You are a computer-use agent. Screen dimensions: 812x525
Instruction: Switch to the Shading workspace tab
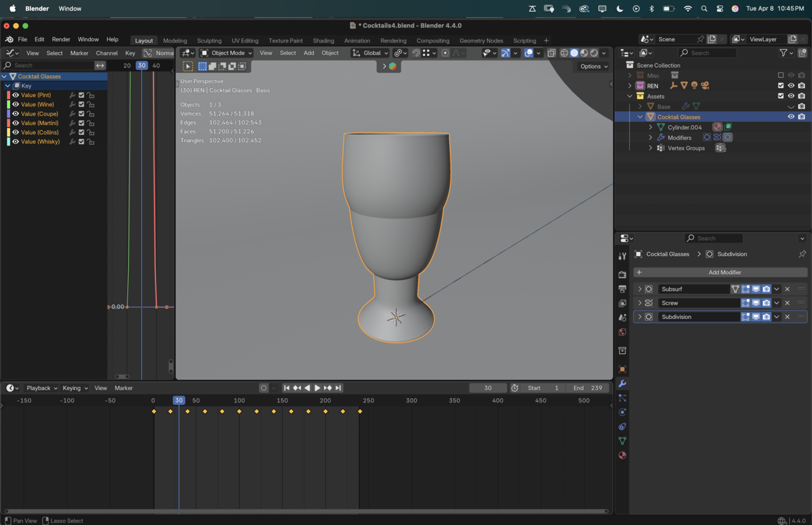tap(324, 41)
